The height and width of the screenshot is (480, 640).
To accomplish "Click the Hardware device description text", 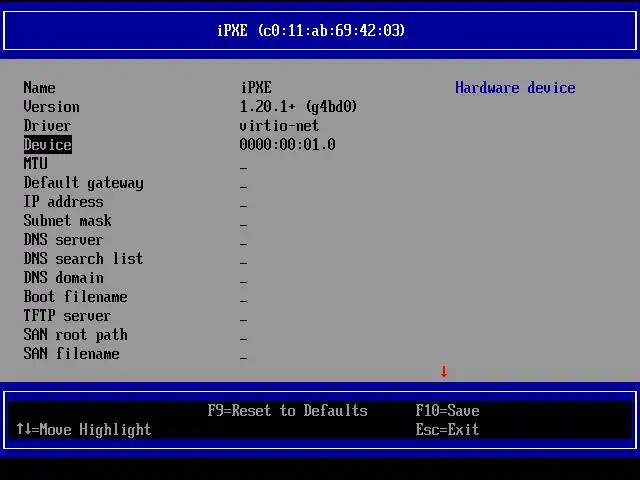I will pyautogui.click(x=515, y=88).
